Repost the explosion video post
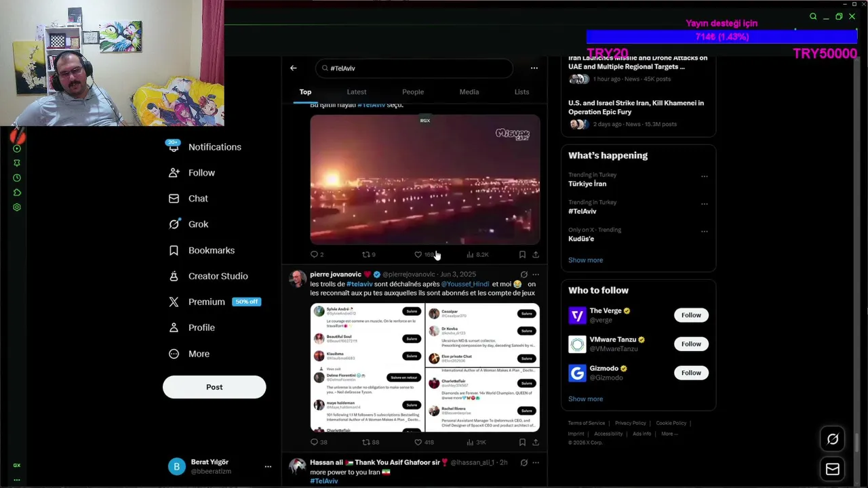 (x=366, y=254)
